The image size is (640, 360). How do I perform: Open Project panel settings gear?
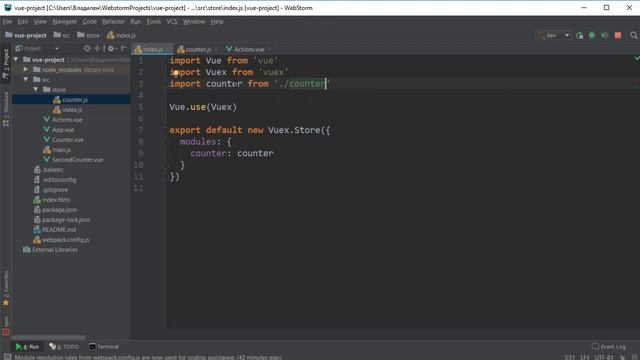pyautogui.click(x=111, y=49)
